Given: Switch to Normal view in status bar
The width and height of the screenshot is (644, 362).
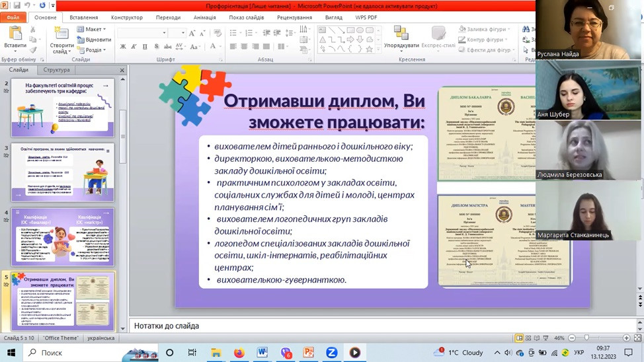Looking at the screenshot, I should click(x=520, y=338).
